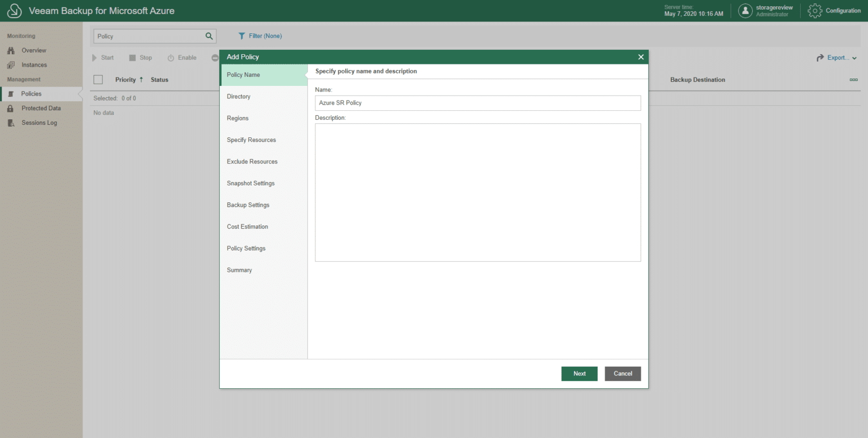Go to the Summary step
This screenshot has height=438, width=868.
(263, 270)
